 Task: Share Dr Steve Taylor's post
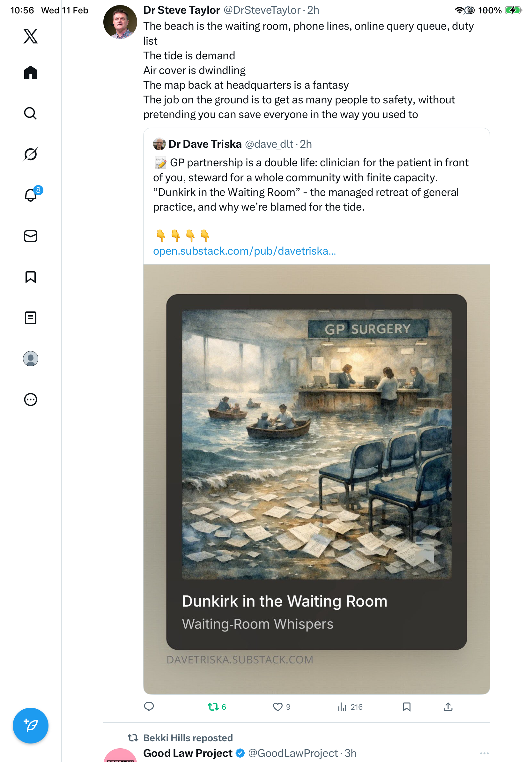tap(448, 706)
